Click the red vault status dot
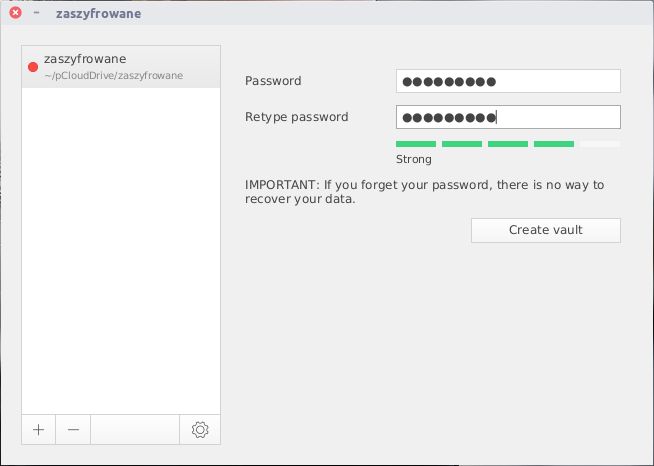Screen dimensions: 654x466 coord(33,67)
